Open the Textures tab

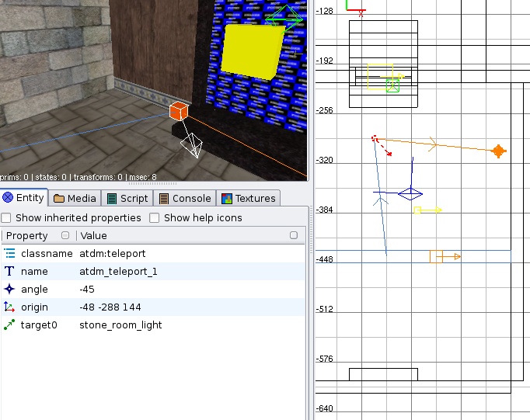tap(249, 198)
